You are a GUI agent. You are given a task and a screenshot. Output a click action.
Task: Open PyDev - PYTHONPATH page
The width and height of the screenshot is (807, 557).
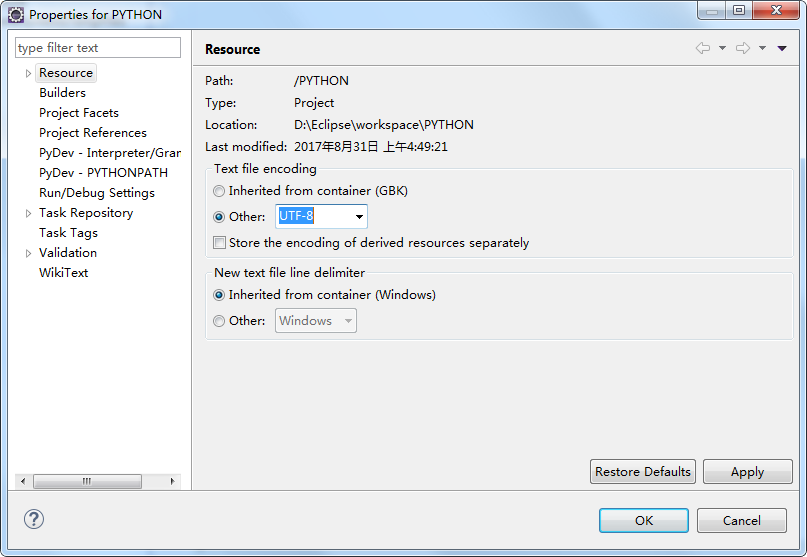[103, 173]
